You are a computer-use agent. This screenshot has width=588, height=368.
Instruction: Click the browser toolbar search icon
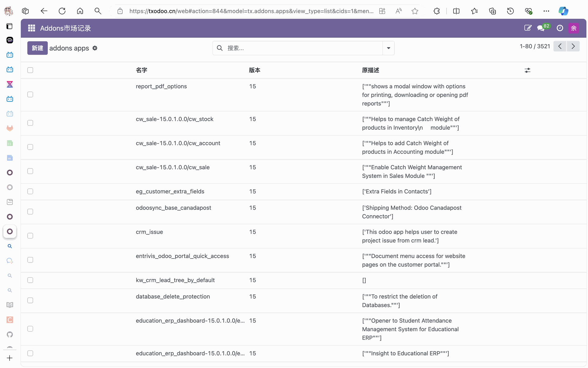[98, 11]
